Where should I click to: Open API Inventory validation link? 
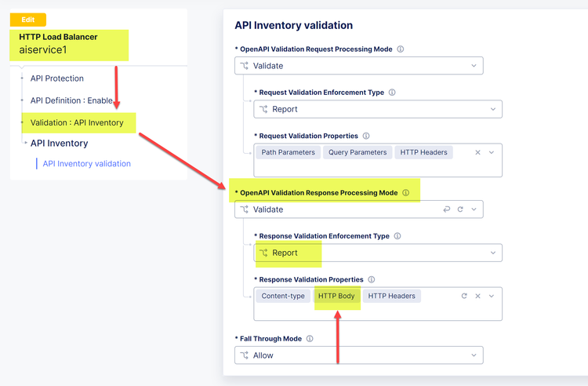click(x=86, y=164)
